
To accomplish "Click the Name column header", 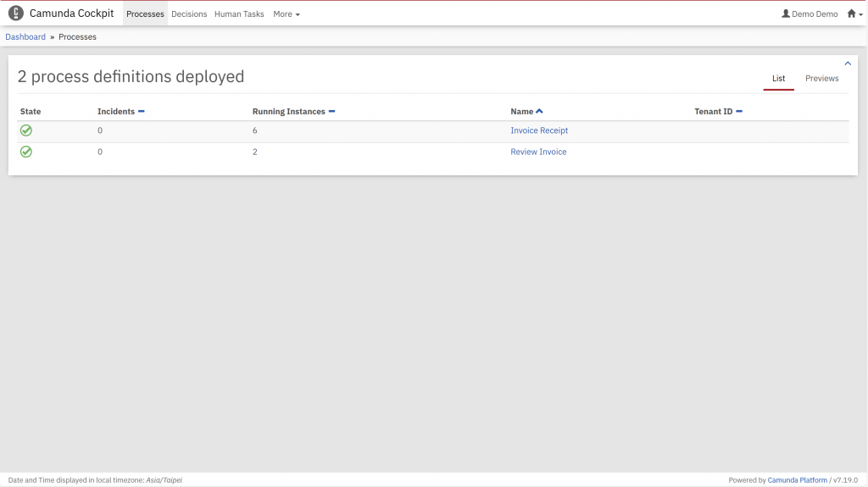I will coord(521,111).
